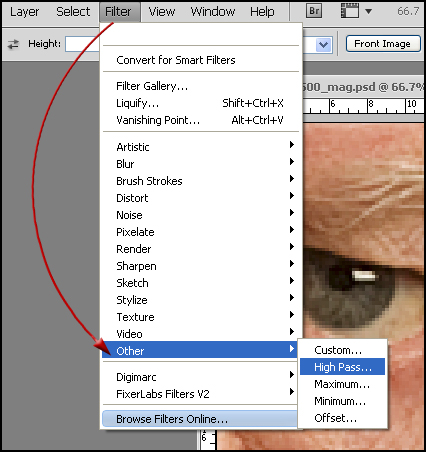Viewport: 426px width, 452px height.
Task: Click the filmstrip view extras icon
Action: tap(350, 11)
